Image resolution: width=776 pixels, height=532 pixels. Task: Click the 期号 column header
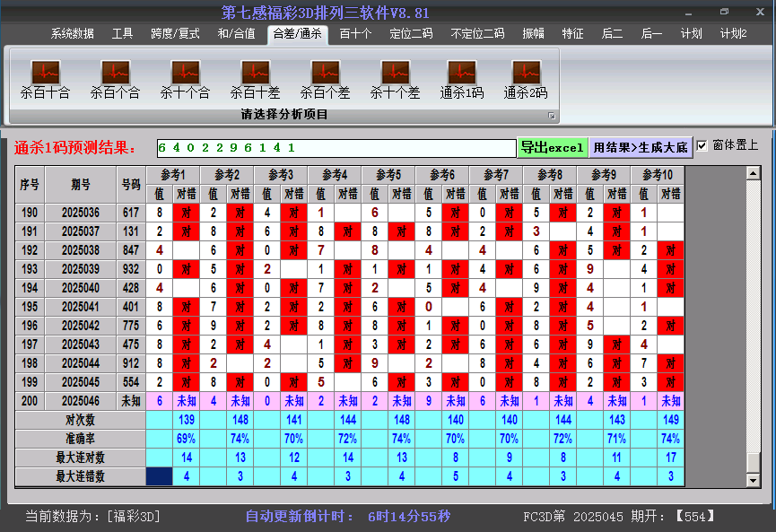pyautogui.click(x=81, y=185)
